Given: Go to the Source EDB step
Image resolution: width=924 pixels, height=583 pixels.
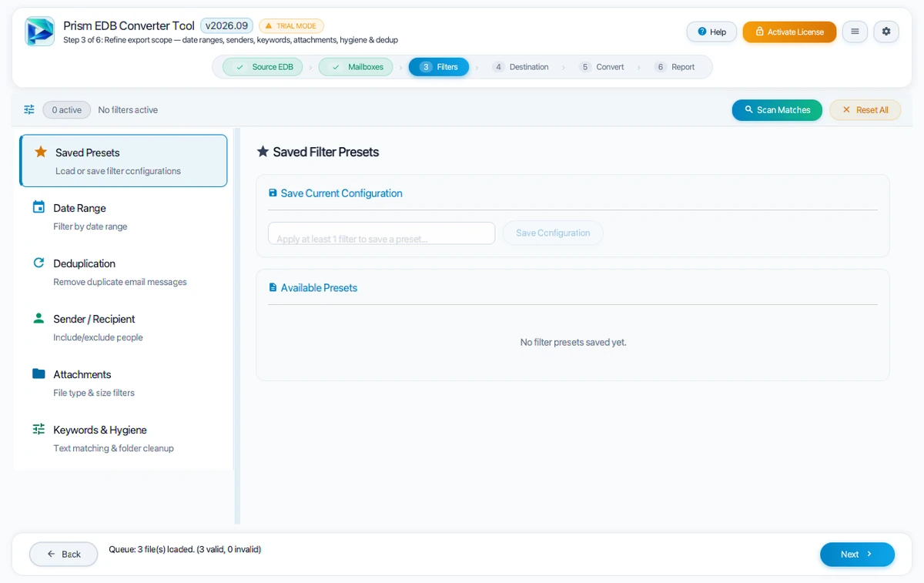Looking at the screenshot, I should (x=263, y=67).
